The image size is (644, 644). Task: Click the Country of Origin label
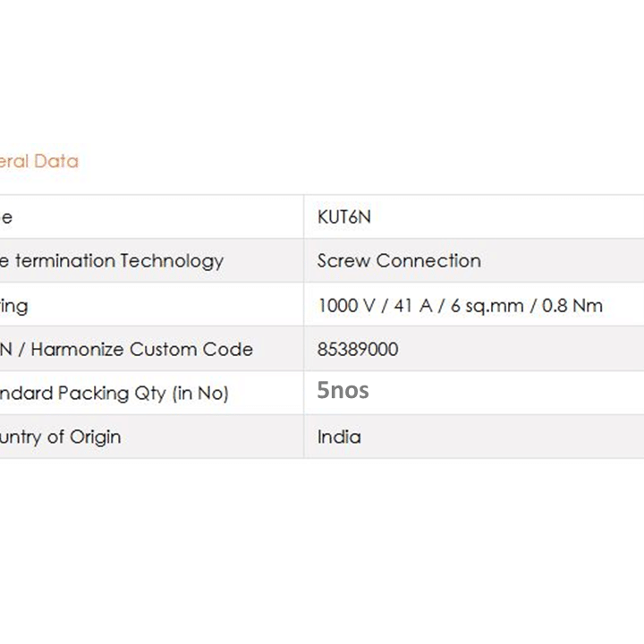(61, 437)
